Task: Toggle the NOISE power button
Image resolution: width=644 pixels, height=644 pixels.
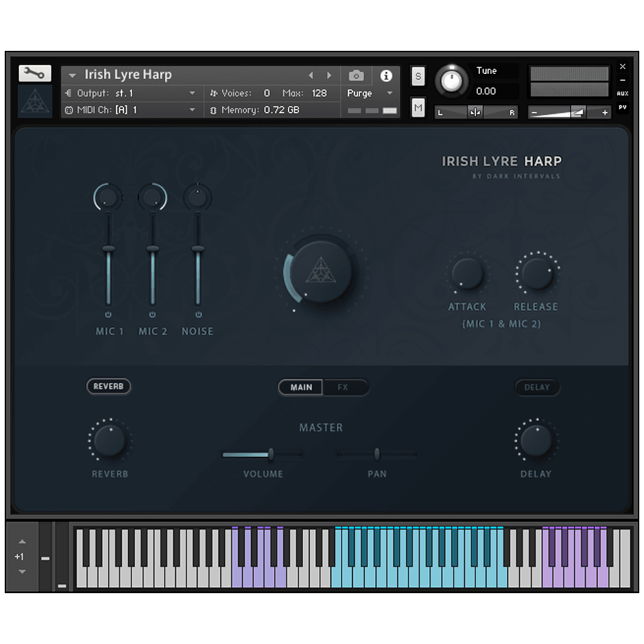Action: (x=198, y=315)
